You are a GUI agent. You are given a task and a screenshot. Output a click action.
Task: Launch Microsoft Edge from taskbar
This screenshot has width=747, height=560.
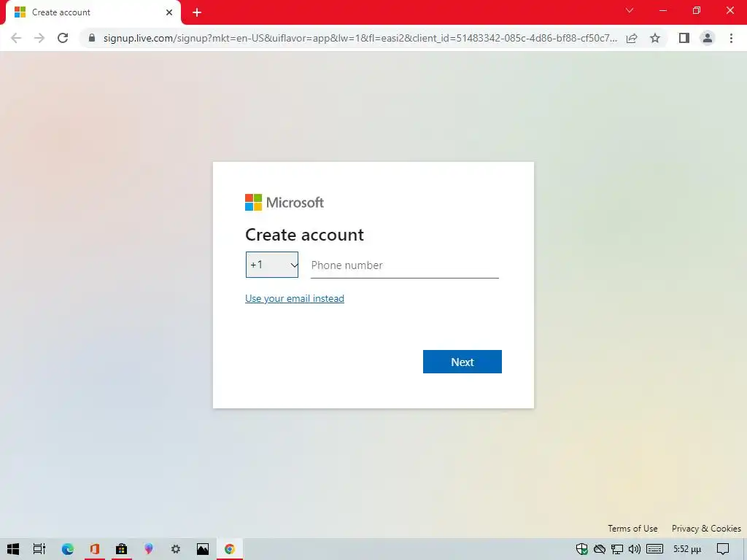tap(68, 549)
